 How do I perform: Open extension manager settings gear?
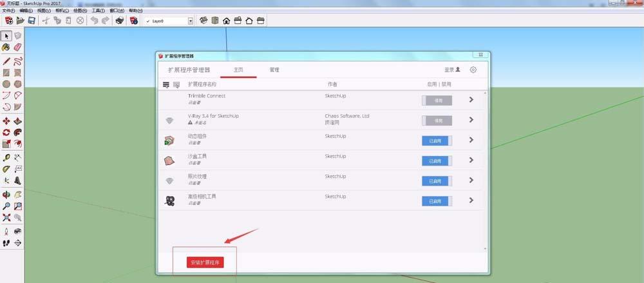point(473,70)
